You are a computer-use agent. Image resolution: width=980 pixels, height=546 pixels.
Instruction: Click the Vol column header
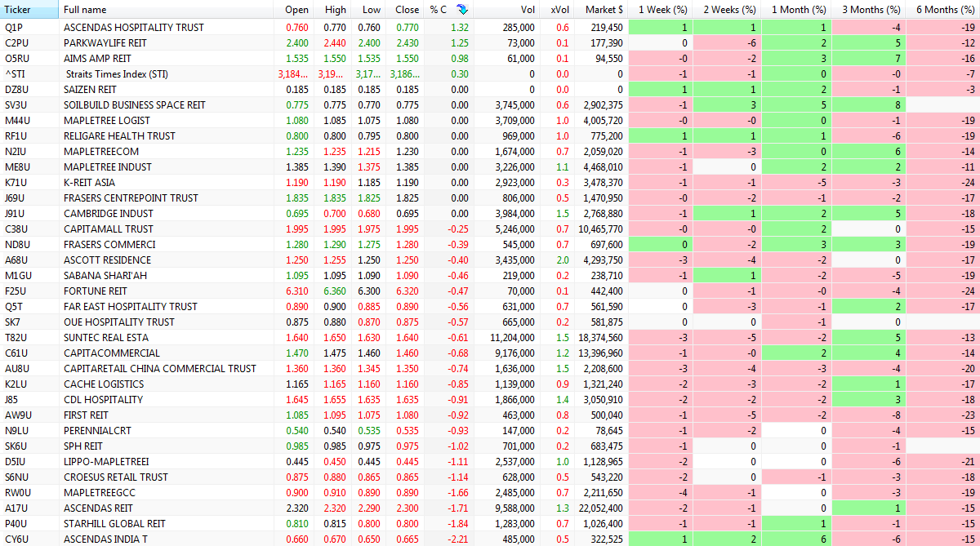pyautogui.click(x=528, y=9)
